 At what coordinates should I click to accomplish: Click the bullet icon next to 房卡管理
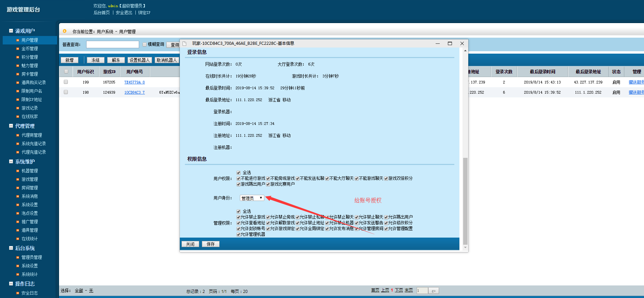point(18,74)
